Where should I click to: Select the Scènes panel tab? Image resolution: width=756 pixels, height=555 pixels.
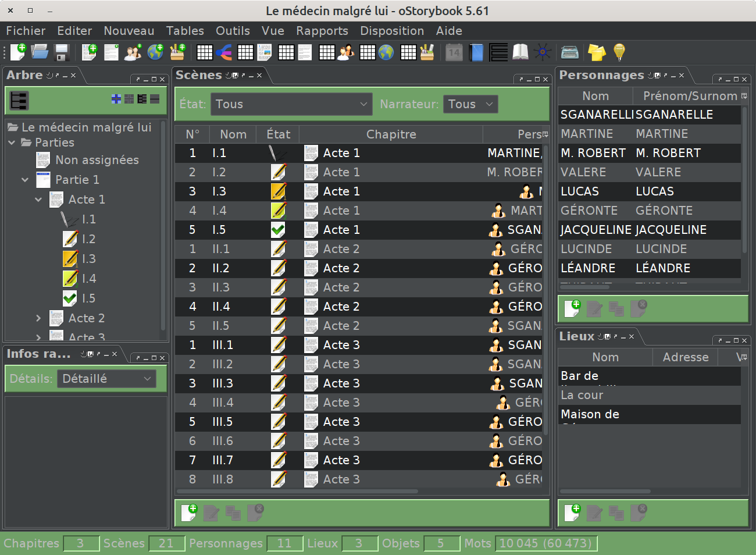[199, 75]
